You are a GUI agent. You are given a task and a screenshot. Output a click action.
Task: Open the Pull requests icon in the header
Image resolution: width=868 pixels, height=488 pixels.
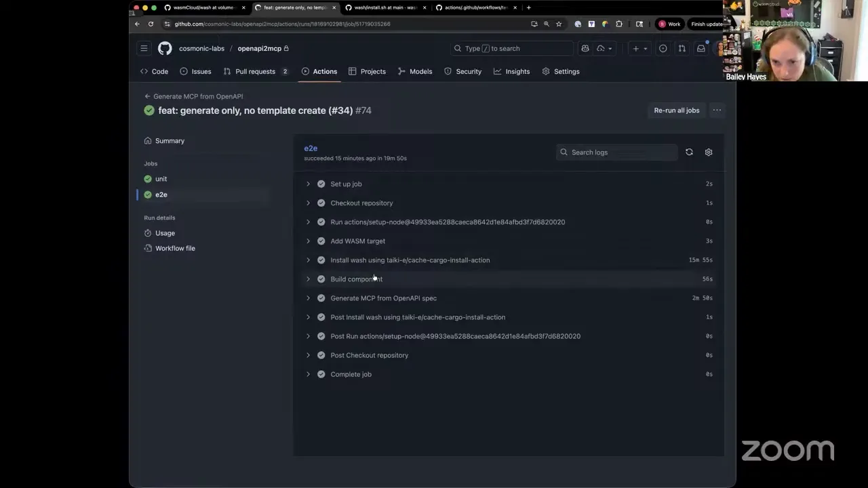pyautogui.click(x=682, y=48)
